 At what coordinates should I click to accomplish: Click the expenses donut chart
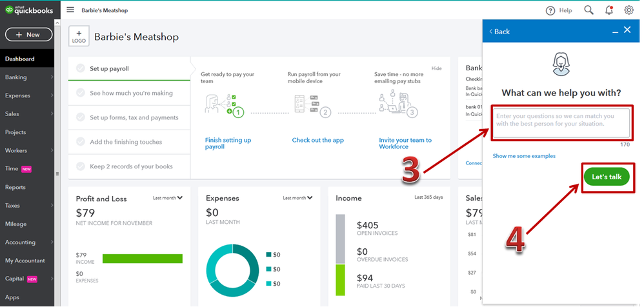[232, 270]
